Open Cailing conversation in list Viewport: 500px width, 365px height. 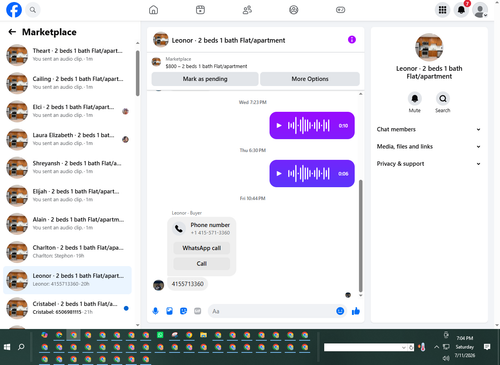click(68, 83)
